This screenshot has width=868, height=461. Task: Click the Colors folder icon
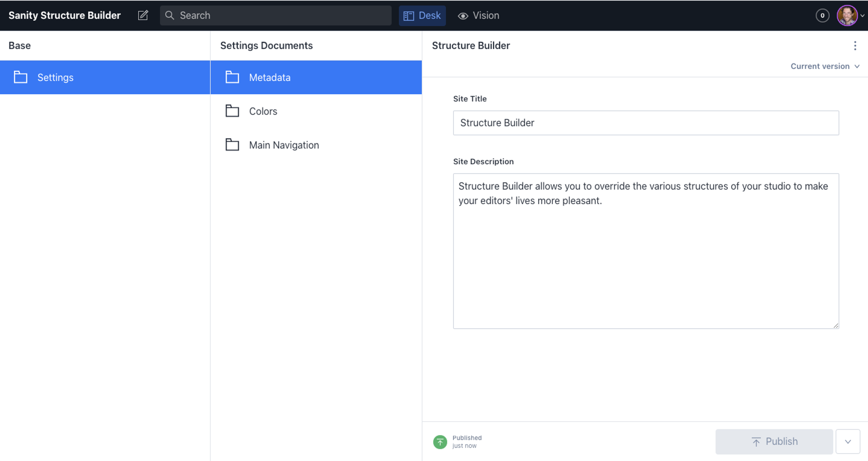point(232,111)
